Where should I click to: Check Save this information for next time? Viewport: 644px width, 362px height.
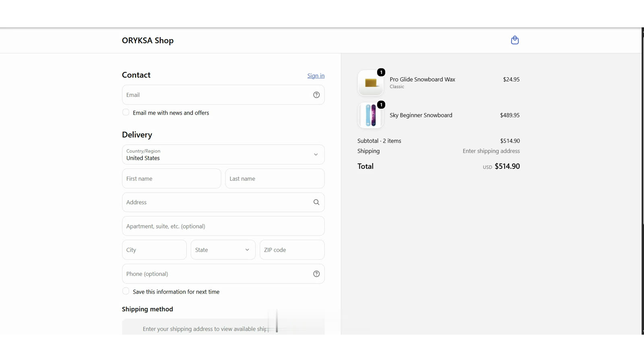tap(126, 291)
